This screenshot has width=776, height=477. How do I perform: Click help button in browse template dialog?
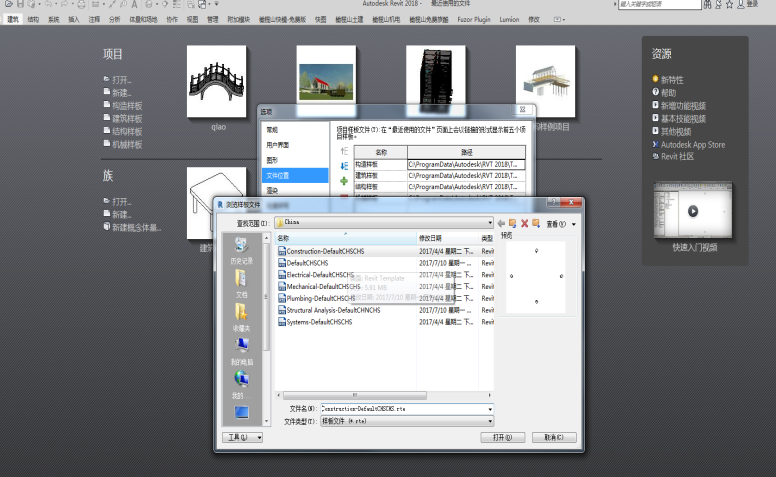click(x=553, y=202)
